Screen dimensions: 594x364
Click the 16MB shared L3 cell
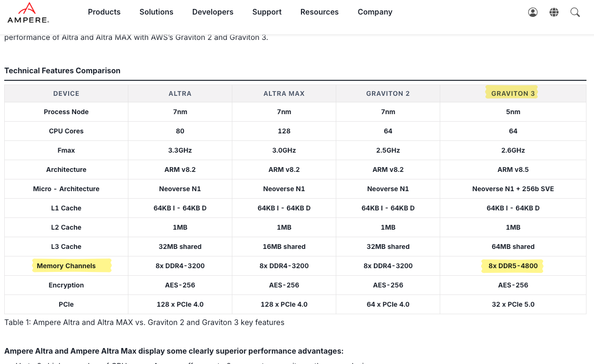[x=284, y=247]
